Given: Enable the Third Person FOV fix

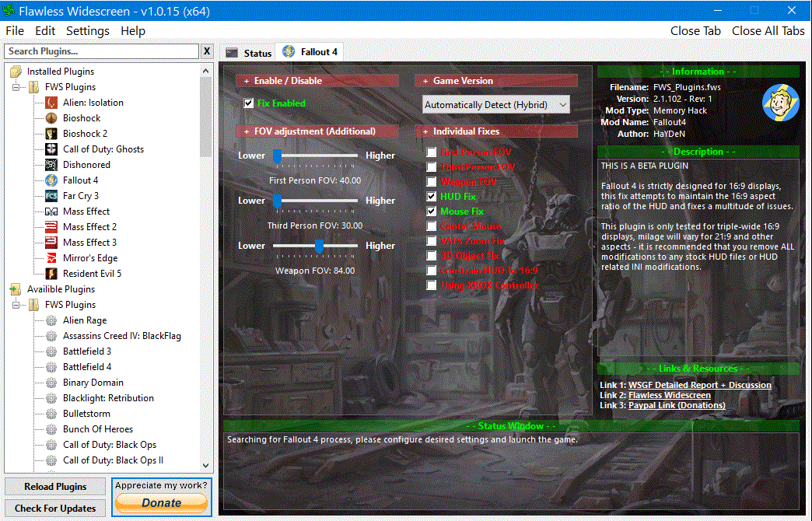Looking at the screenshot, I should [432, 166].
